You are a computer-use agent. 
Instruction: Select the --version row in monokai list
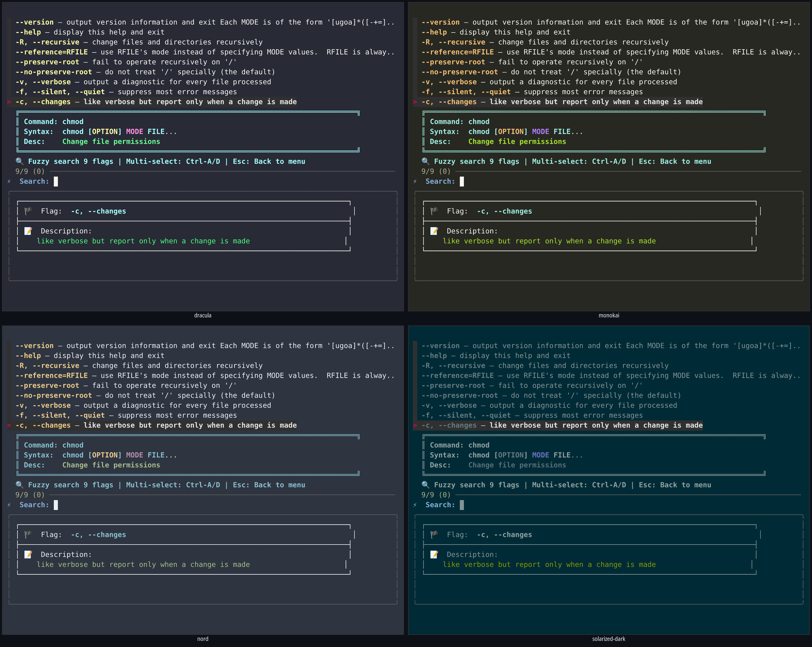[611, 22]
